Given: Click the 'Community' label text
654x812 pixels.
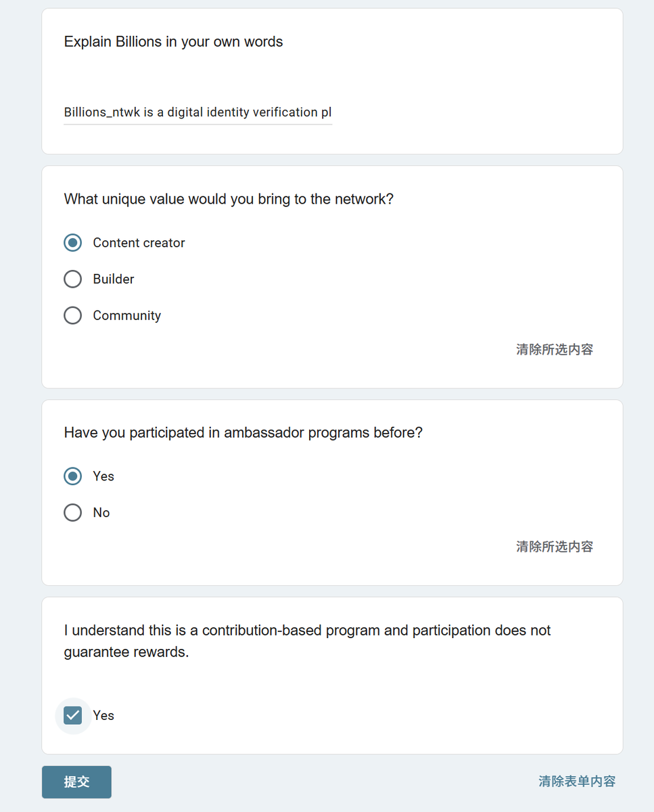Looking at the screenshot, I should coord(126,316).
